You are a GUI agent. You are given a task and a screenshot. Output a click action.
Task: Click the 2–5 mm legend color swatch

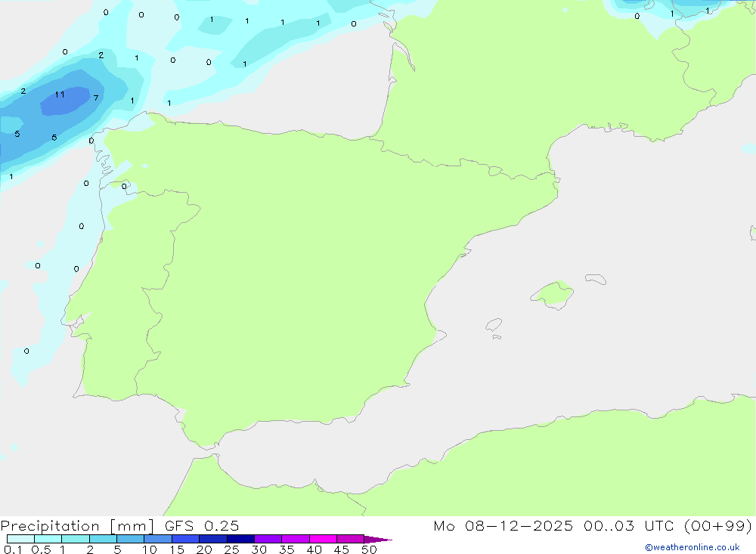(x=103, y=539)
